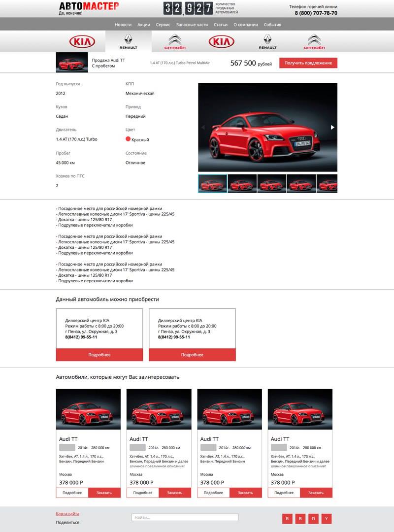Click the heading Автомобили, которые могут Вас заинтересовать
The width and height of the screenshot is (394, 532).
pos(117,377)
